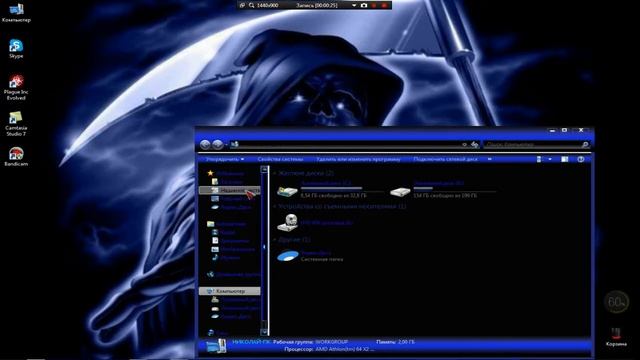Select the DVD drive icon
Screen dimensions: 640x360
click(287, 223)
